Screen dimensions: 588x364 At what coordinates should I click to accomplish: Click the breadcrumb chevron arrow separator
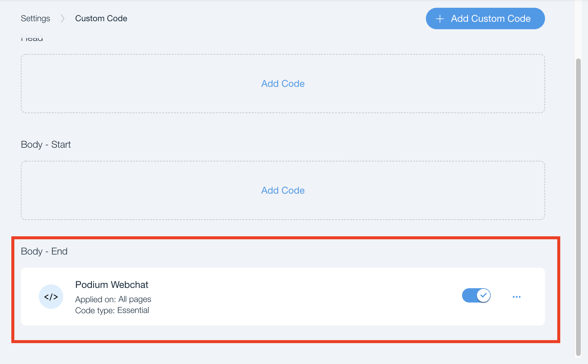(62, 18)
